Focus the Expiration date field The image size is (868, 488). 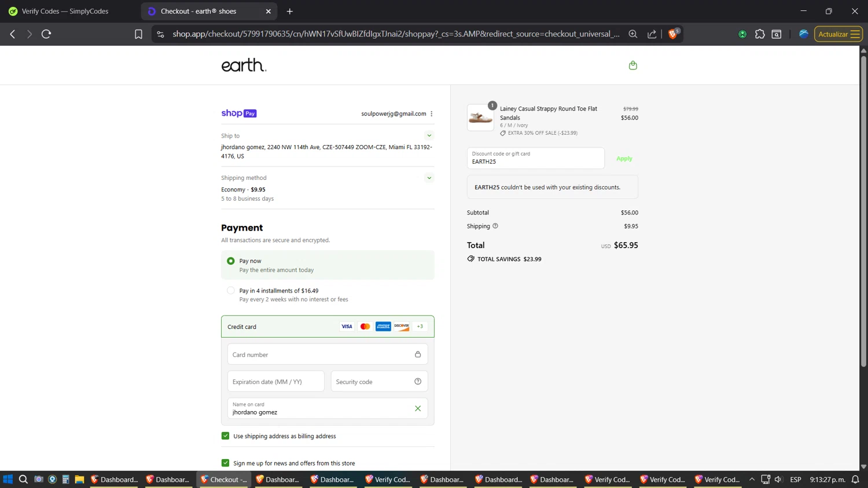[x=276, y=382]
